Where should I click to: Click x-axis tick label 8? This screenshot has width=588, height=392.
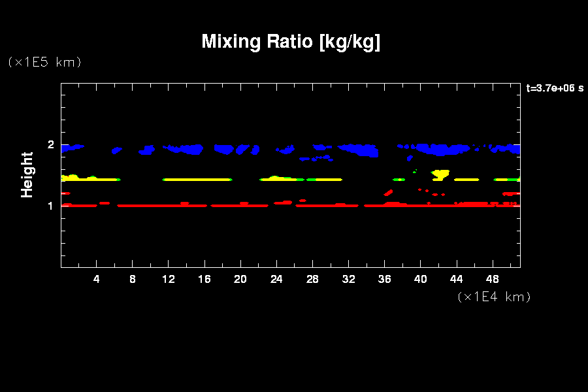click(x=133, y=280)
